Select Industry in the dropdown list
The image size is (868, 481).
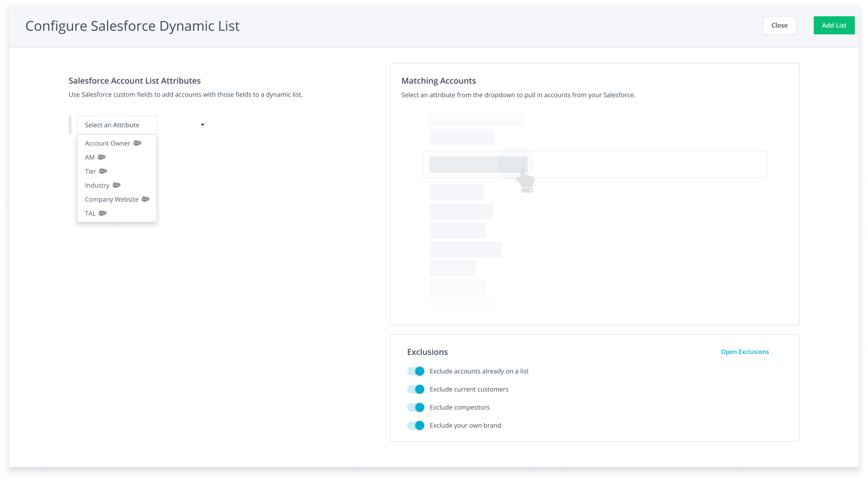click(x=117, y=185)
